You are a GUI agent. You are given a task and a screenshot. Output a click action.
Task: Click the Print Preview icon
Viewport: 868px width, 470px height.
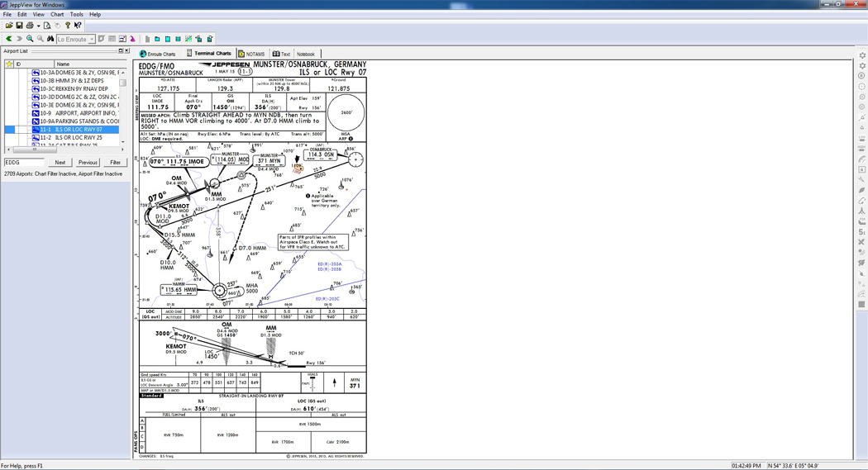click(47, 26)
